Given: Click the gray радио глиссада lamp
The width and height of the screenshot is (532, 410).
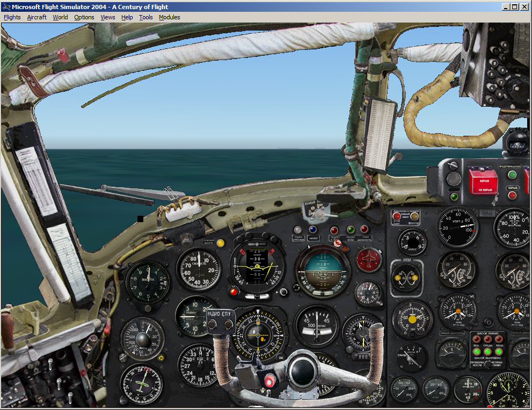Looking at the screenshot, I should (297, 230).
